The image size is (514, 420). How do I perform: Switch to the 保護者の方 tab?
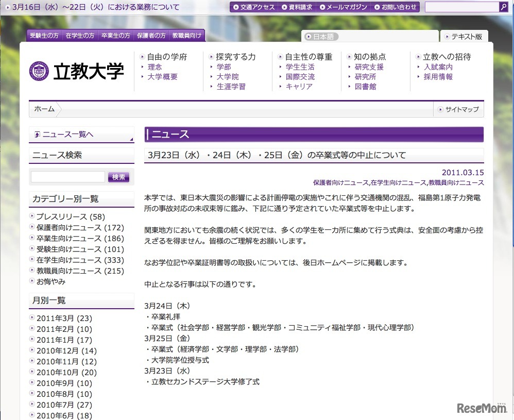coord(151,36)
